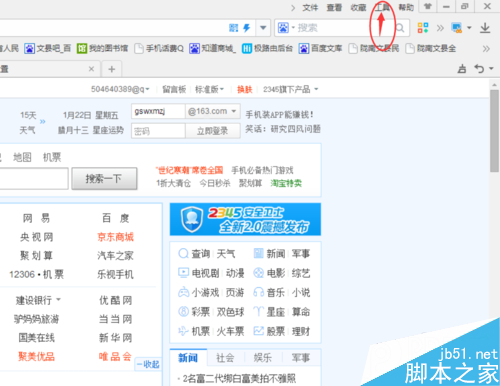
Task: Click the translate icon in address bar
Action: tap(234, 28)
